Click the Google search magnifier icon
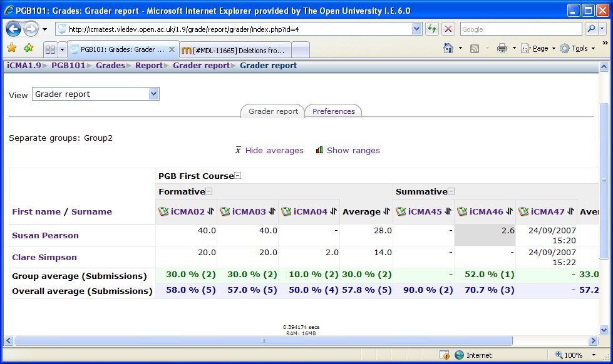613x364 pixels. [591, 29]
